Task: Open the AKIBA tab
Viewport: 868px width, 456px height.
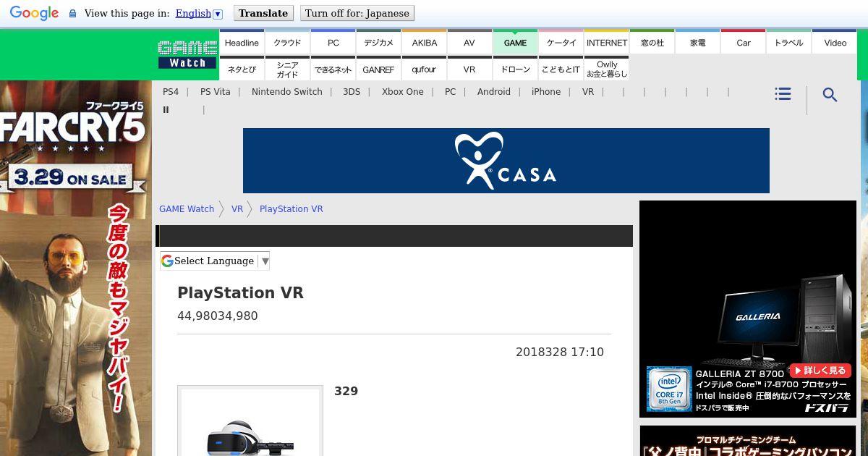Action: coord(424,43)
